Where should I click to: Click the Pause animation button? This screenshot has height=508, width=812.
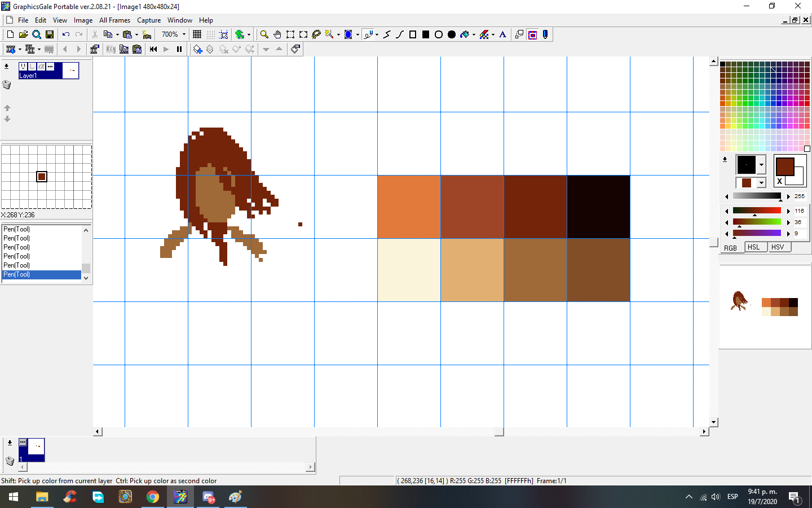click(179, 49)
